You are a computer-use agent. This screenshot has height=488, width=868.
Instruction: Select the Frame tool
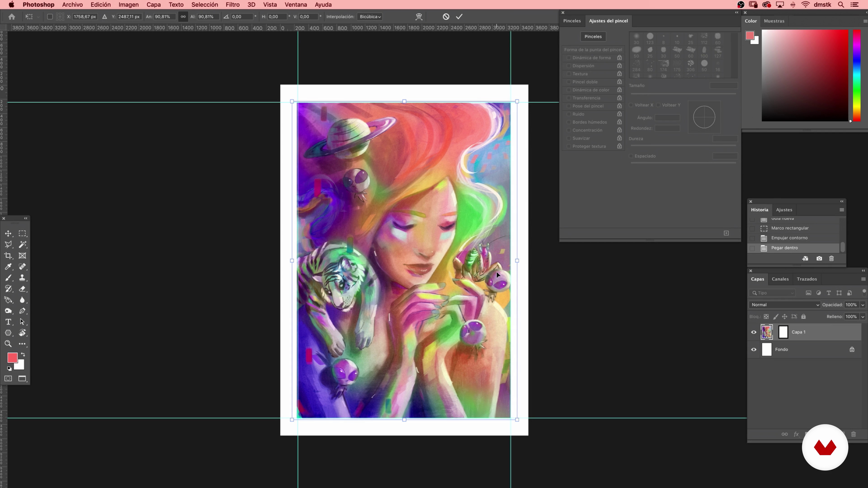(x=22, y=256)
